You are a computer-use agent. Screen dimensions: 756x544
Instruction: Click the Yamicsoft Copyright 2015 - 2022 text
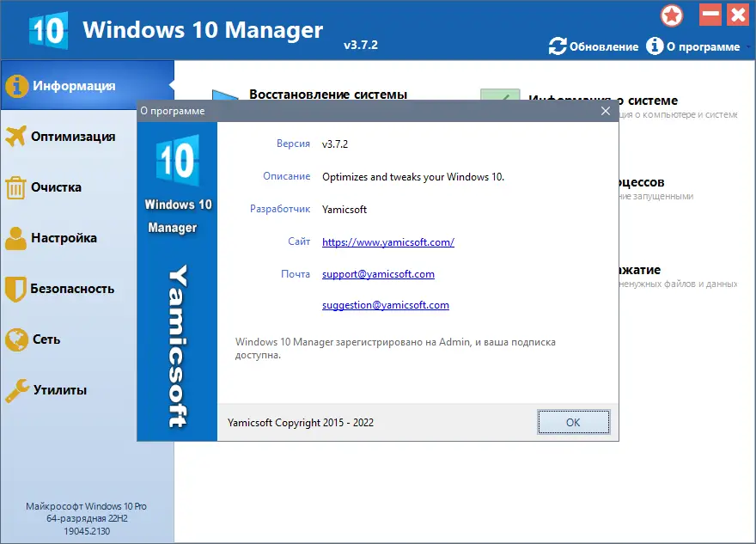pyautogui.click(x=301, y=423)
